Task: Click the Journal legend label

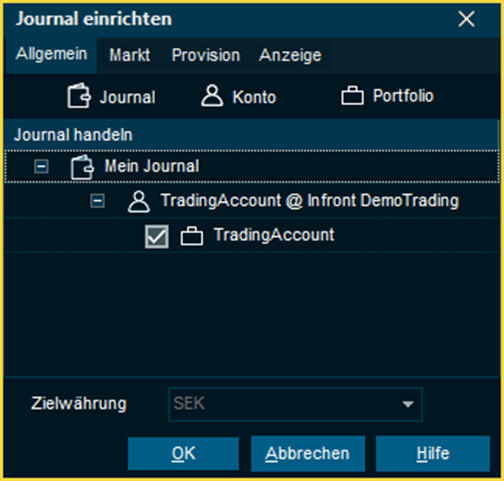Action: pyautogui.click(x=127, y=97)
